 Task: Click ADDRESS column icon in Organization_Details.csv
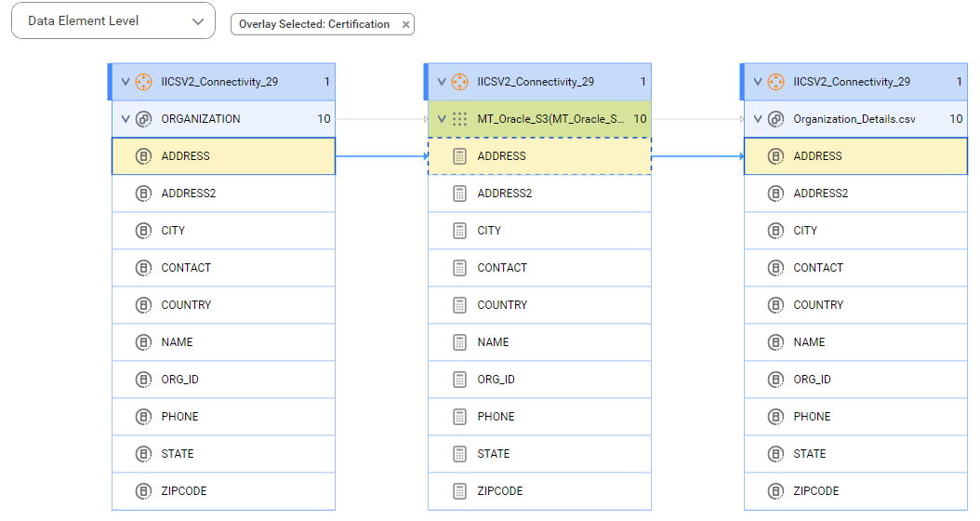pos(776,156)
